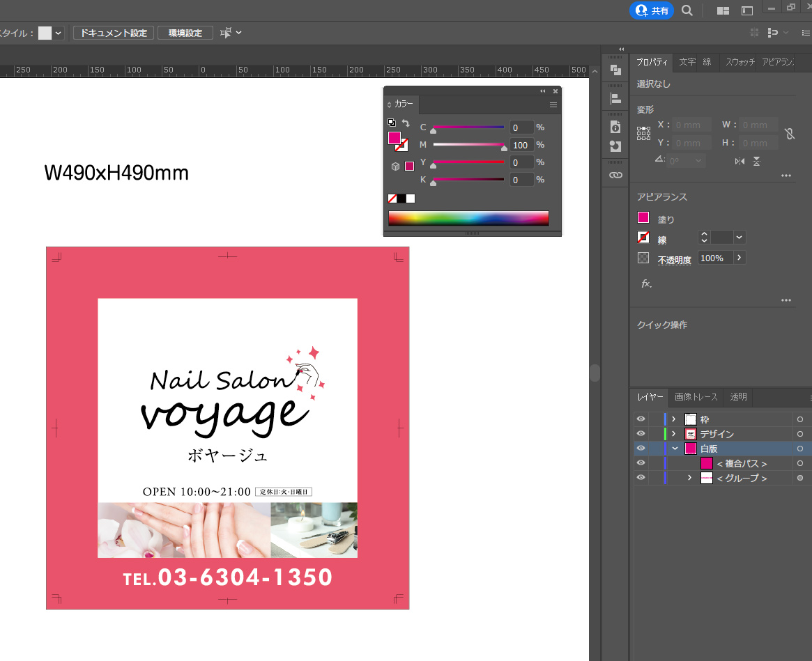This screenshot has width=812, height=661.
Task: Open the stroke weight dropdown
Action: pyautogui.click(x=739, y=238)
